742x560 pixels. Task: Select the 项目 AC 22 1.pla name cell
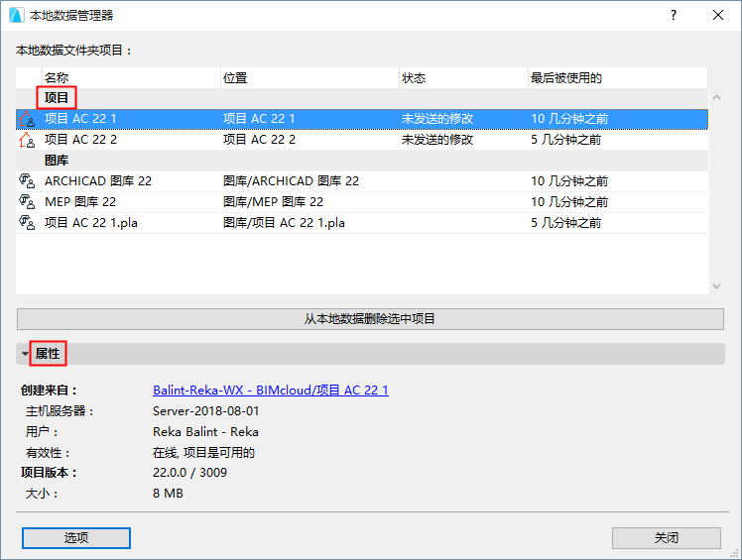click(91, 223)
